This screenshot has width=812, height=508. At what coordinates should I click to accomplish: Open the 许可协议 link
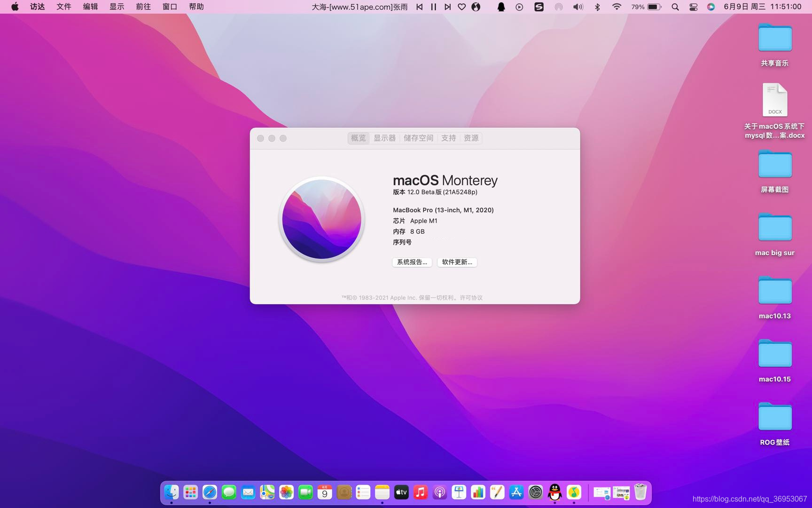[x=471, y=298]
